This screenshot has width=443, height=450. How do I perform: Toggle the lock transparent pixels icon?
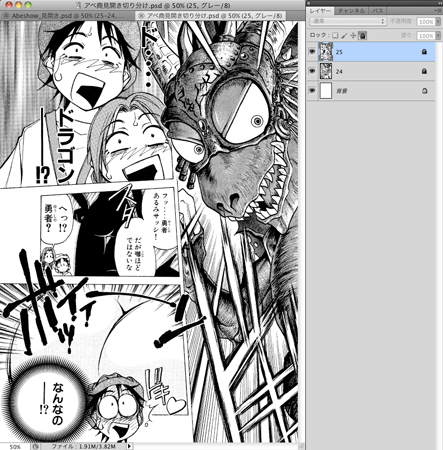click(x=335, y=35)
